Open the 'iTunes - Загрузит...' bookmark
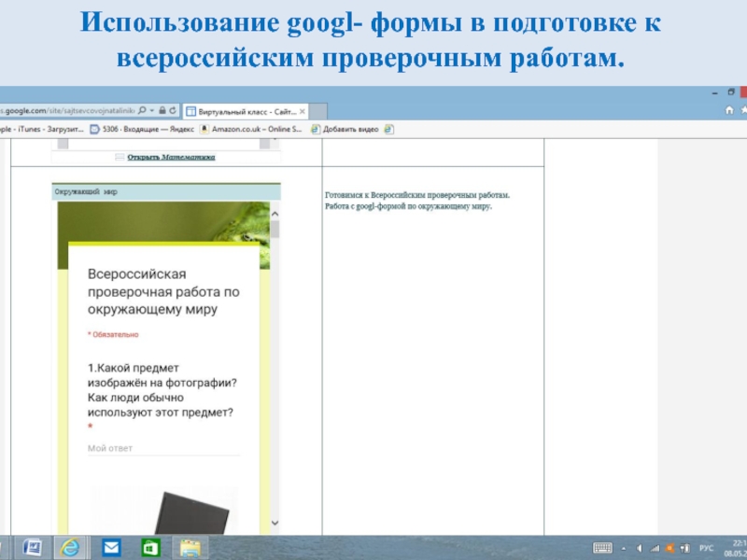747x560 pixels. (37, 129)
